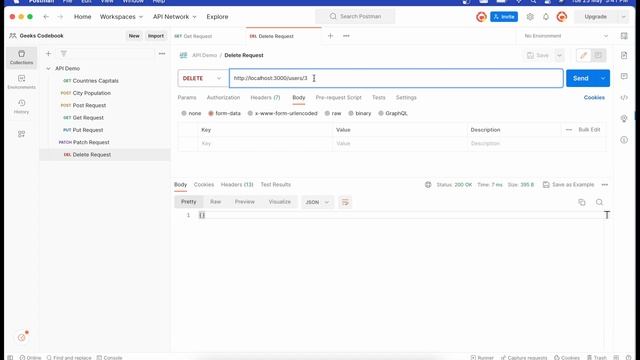This screenshot has width=640, height=360.
Task: Click Bulk Edit in the body table
Action: [589, 129]
